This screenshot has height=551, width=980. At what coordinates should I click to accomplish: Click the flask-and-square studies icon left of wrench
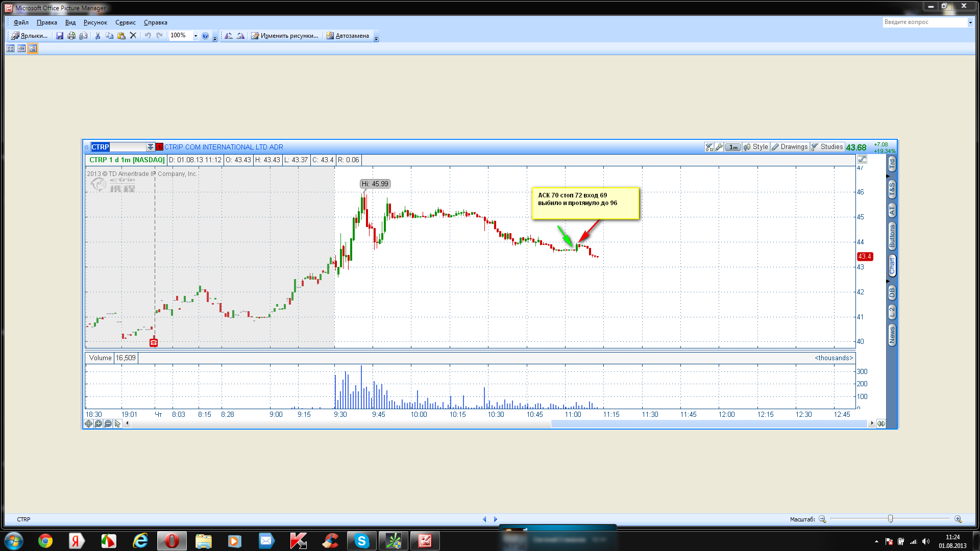pyautogui.click(x=709, y=147)
